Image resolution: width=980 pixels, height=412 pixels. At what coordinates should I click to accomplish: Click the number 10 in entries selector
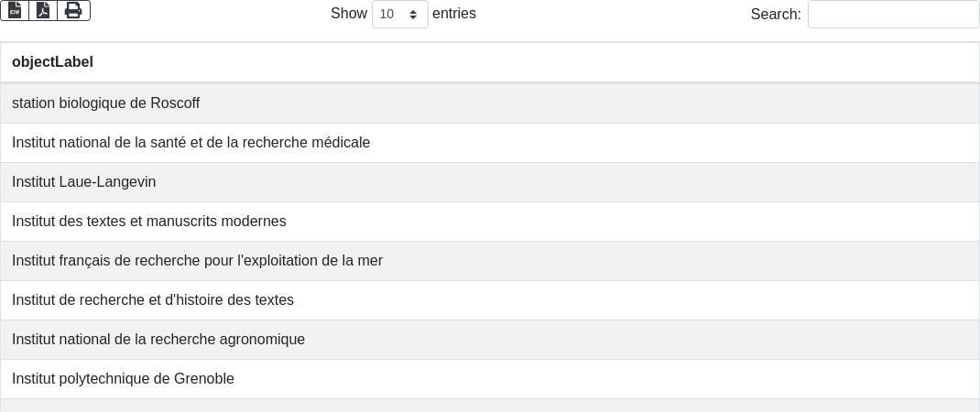click(387, 14)
